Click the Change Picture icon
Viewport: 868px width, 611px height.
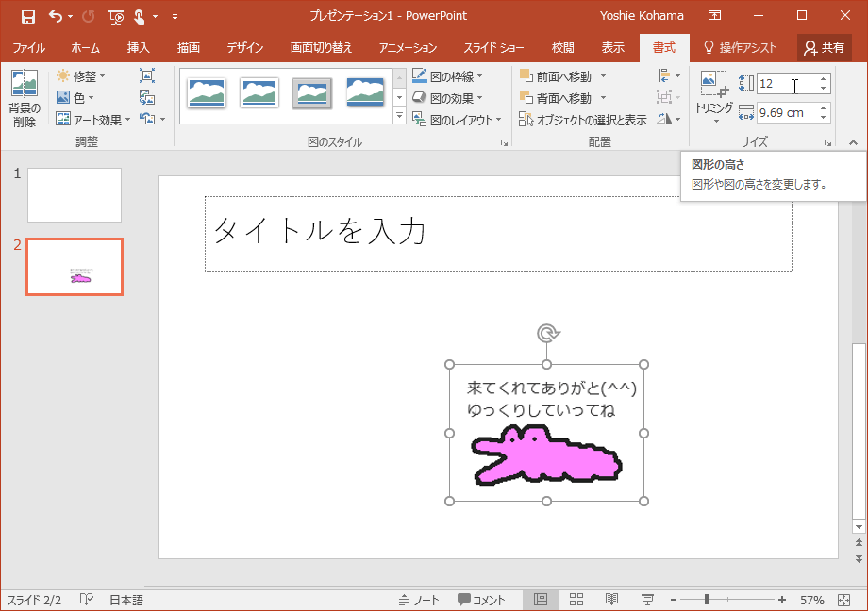tap(146, 98)
